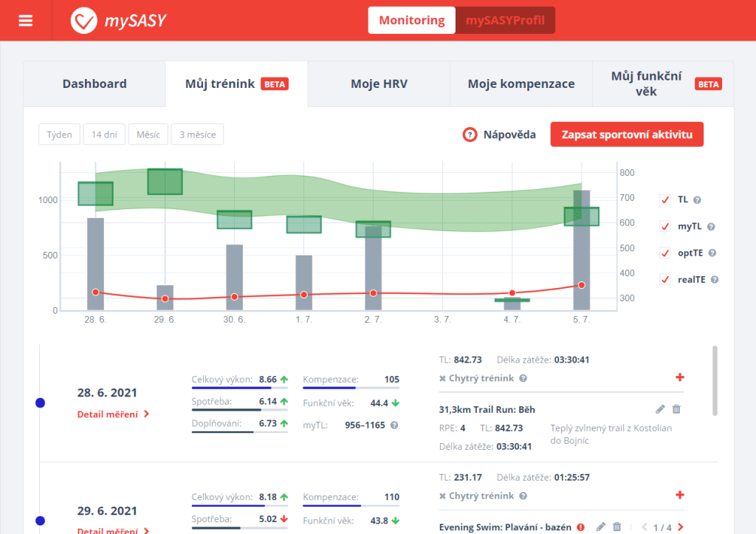Toggle the TL checkbox in legend

pyautogui.click(x=664, y=199)
